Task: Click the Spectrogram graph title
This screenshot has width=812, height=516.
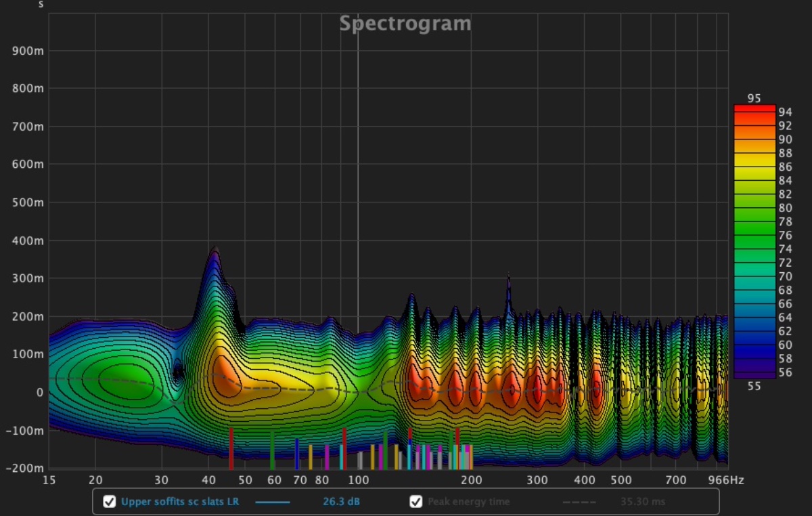Action: tap(405, 24)
